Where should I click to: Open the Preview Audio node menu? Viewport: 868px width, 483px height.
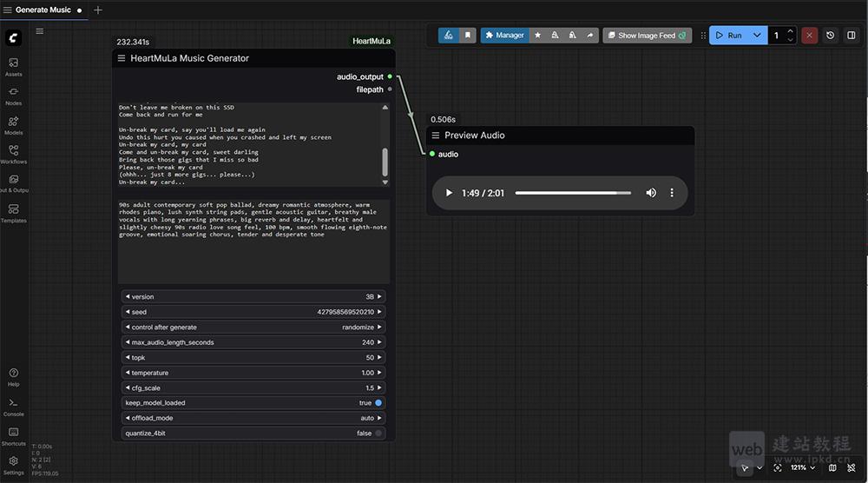coord(436,136)
